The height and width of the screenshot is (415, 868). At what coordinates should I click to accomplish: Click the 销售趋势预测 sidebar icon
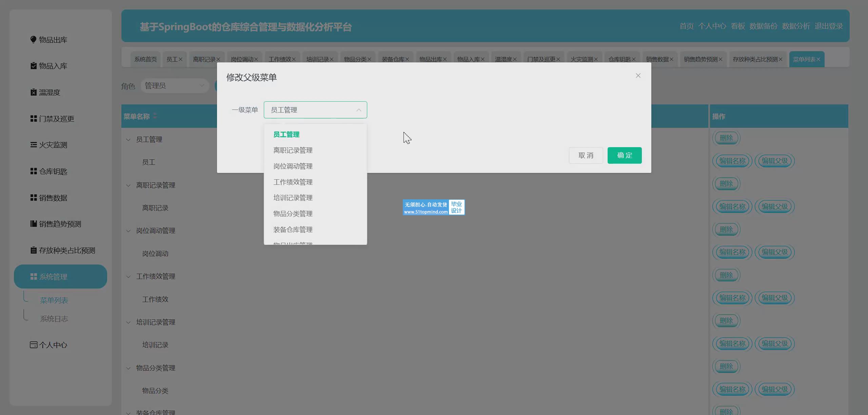point(33,224)
